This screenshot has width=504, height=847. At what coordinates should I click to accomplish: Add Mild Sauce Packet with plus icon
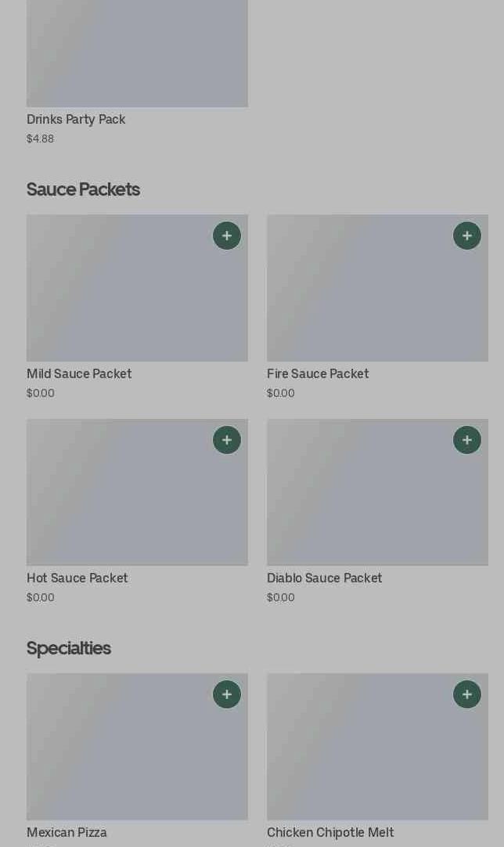point(227,236)
